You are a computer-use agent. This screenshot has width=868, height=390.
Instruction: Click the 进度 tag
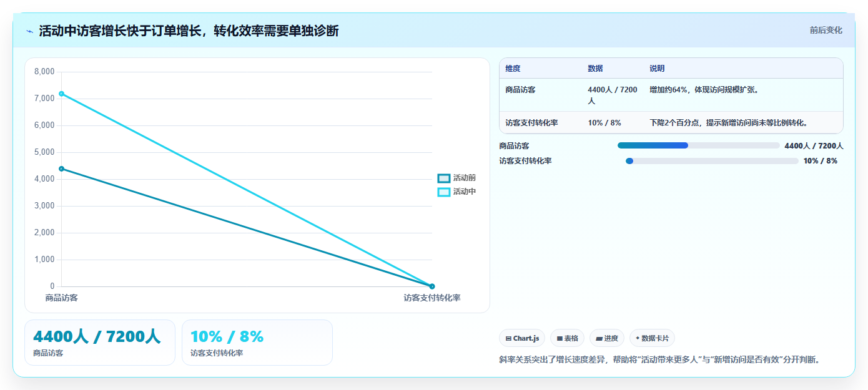coord(607,338)
